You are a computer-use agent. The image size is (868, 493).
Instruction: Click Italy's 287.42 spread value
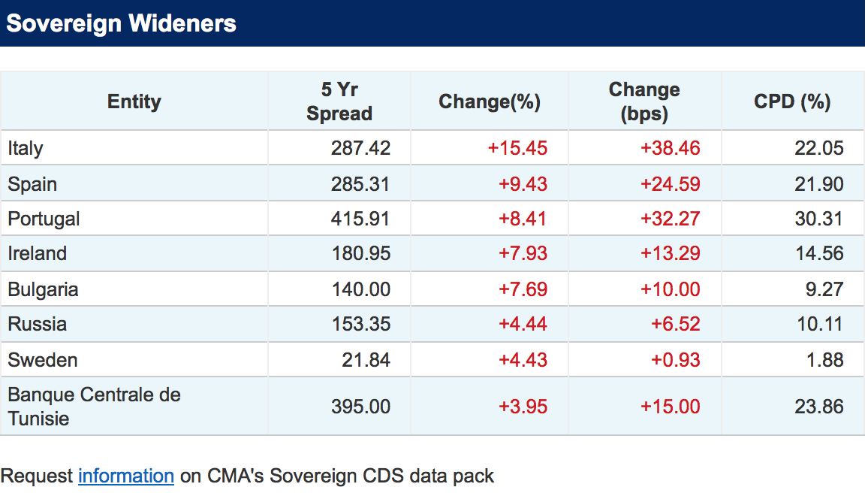360,148
